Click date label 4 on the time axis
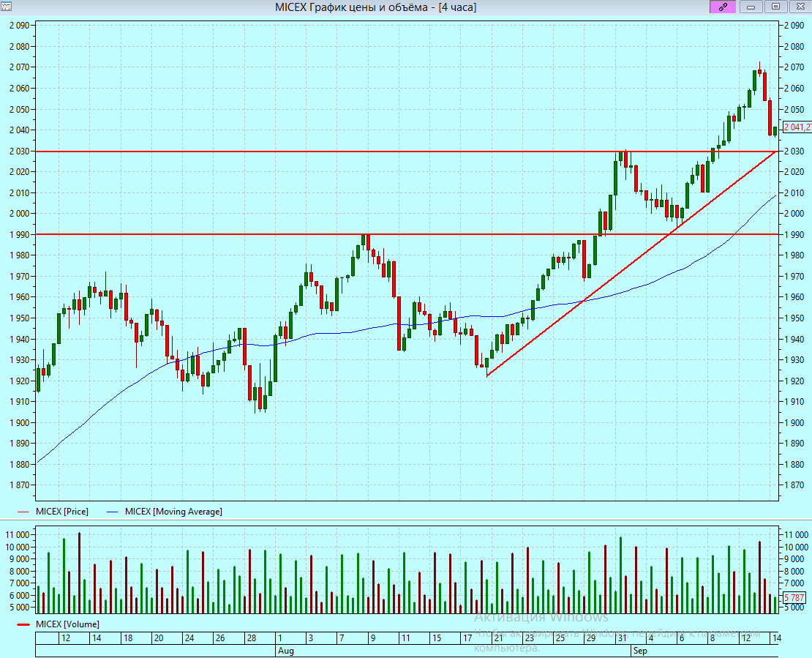This screenshot has width=812, height=658. [651, 638]
